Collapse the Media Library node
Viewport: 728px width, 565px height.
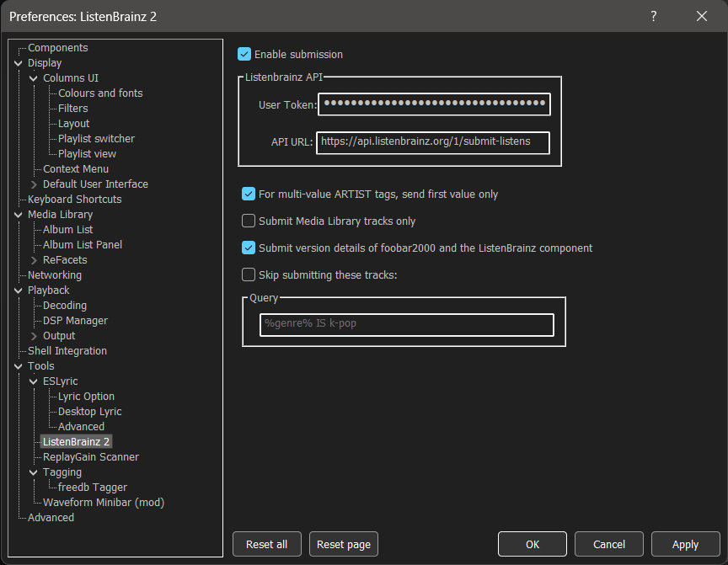tap(18, 215)
